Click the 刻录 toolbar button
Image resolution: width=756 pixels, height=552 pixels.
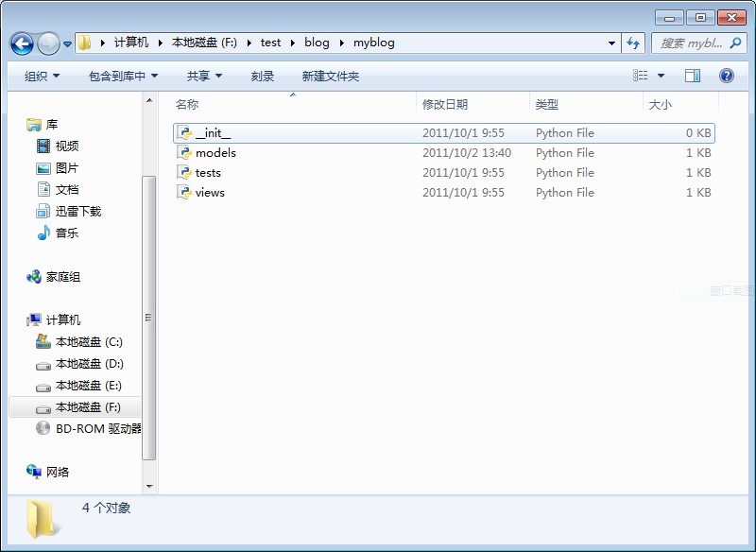[x=263, y=76]
